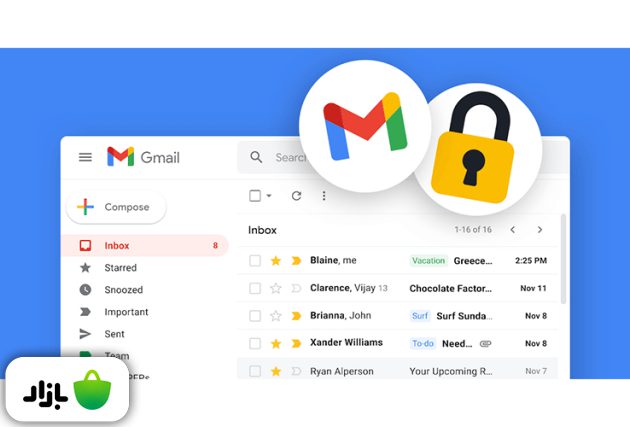Expand the select-all dropdown arrow
The image size is (630, 427).
(x=269, y=196)
